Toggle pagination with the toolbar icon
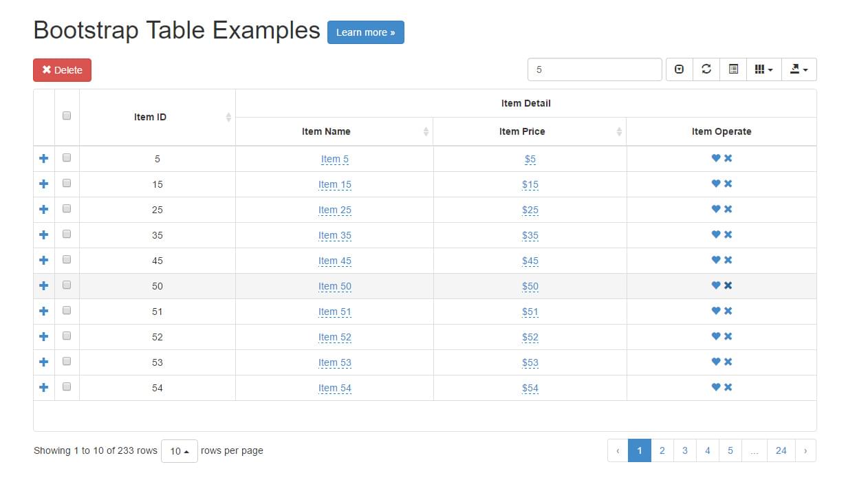Screen dimensions: 868x502 pyautogui.click(x=679, y=69)
